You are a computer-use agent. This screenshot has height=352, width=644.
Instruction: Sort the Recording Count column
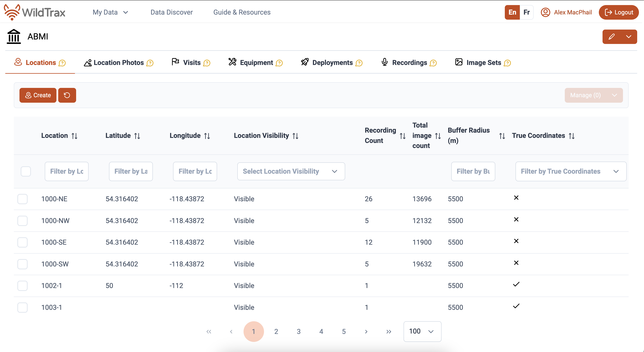click(x=403, y=136)
